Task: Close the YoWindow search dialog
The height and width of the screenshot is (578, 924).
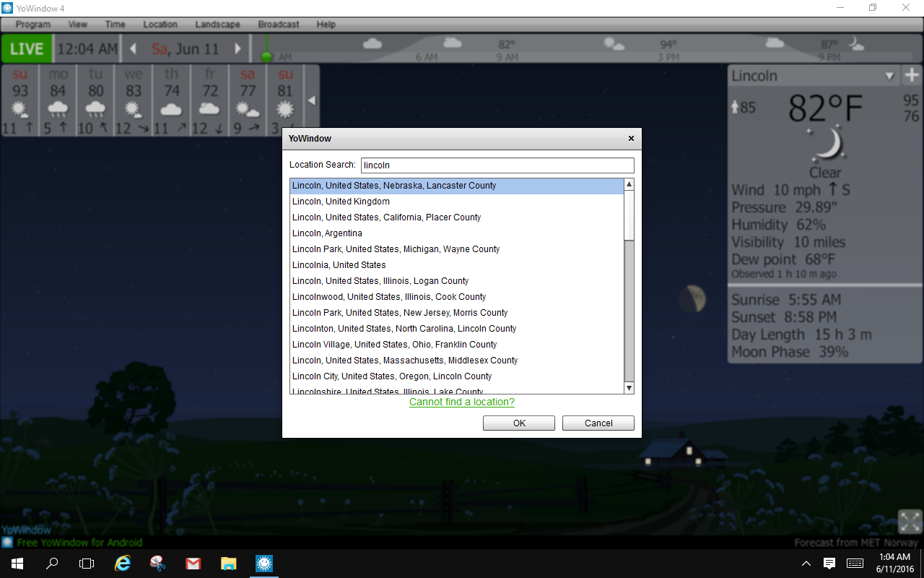Action: 631,138
